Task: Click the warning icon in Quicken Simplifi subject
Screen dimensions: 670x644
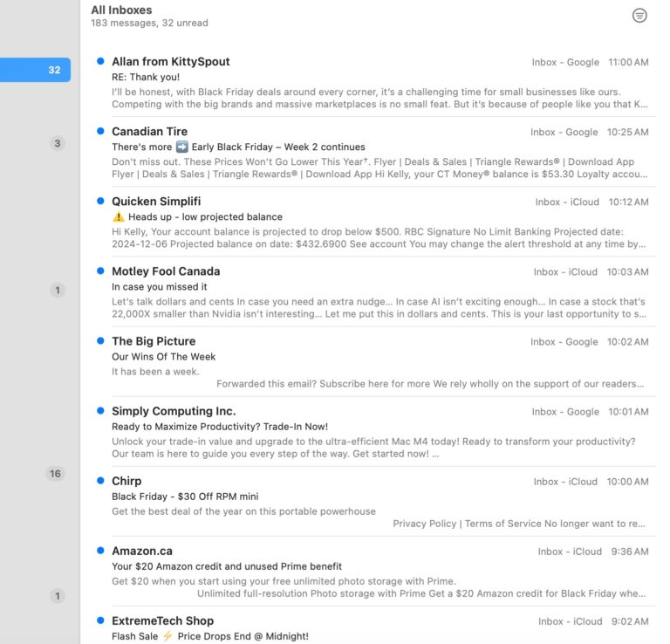Action: pyautogui.click(x=119, y=217)
